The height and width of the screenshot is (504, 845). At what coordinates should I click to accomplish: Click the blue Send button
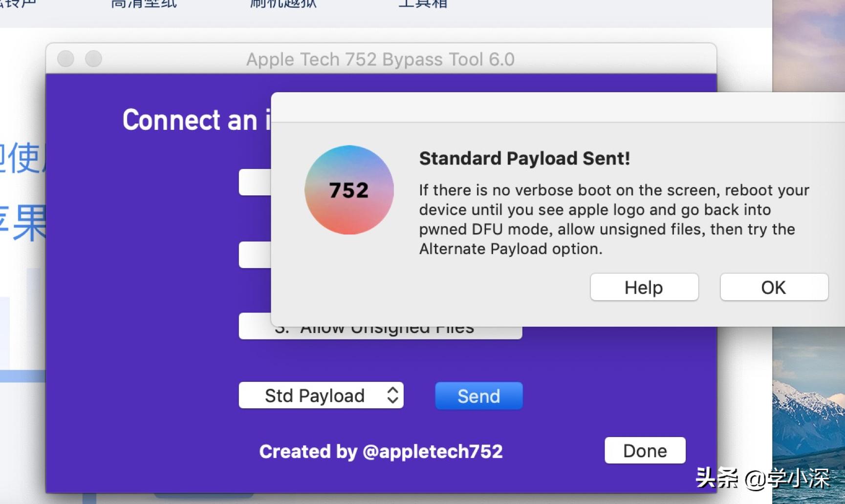478,396
